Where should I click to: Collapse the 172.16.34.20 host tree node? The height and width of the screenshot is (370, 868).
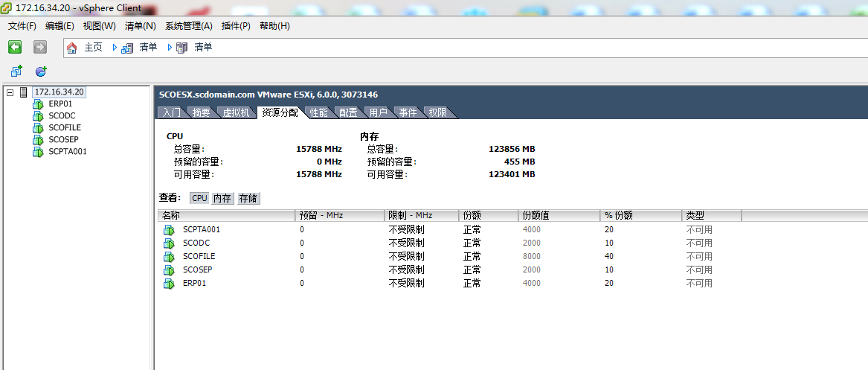click(10, 92)
